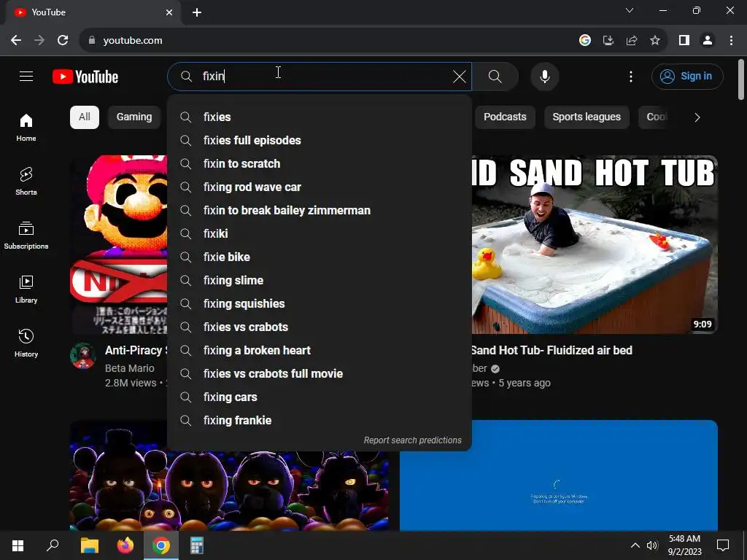Choose suggestion "fixing frankie"
This screenshot has width=747, height=560.
coord(320,421)
